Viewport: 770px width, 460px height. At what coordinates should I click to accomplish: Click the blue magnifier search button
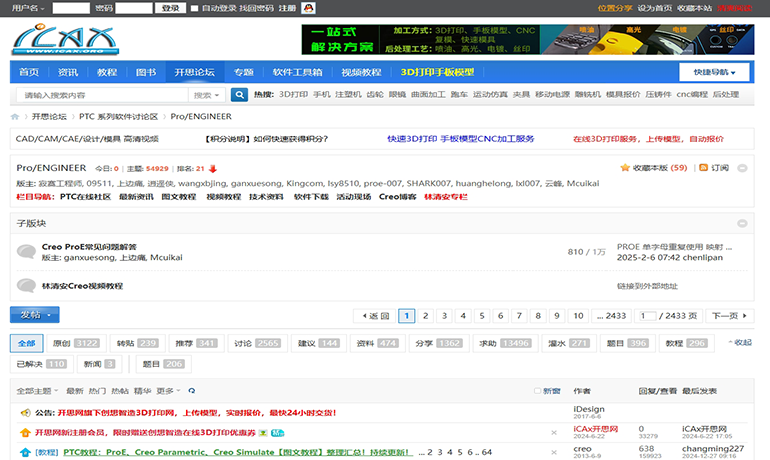pos(239,95)
